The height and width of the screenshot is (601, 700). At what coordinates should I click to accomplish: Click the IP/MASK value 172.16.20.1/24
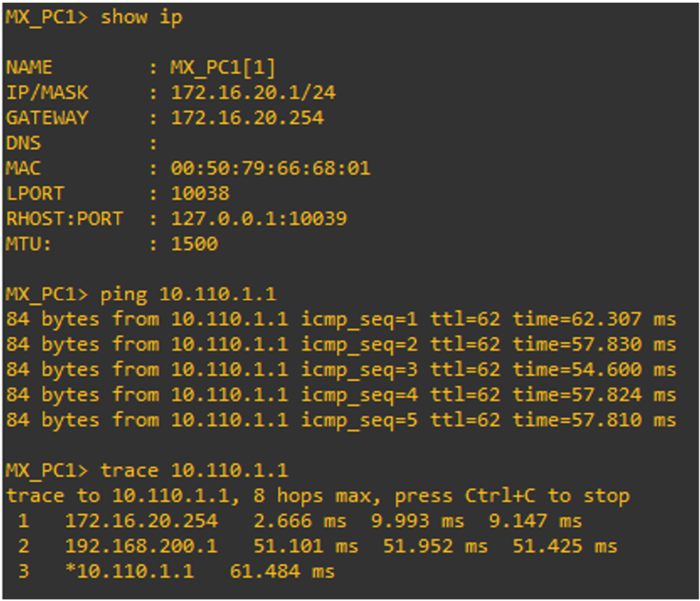(253, 92)
